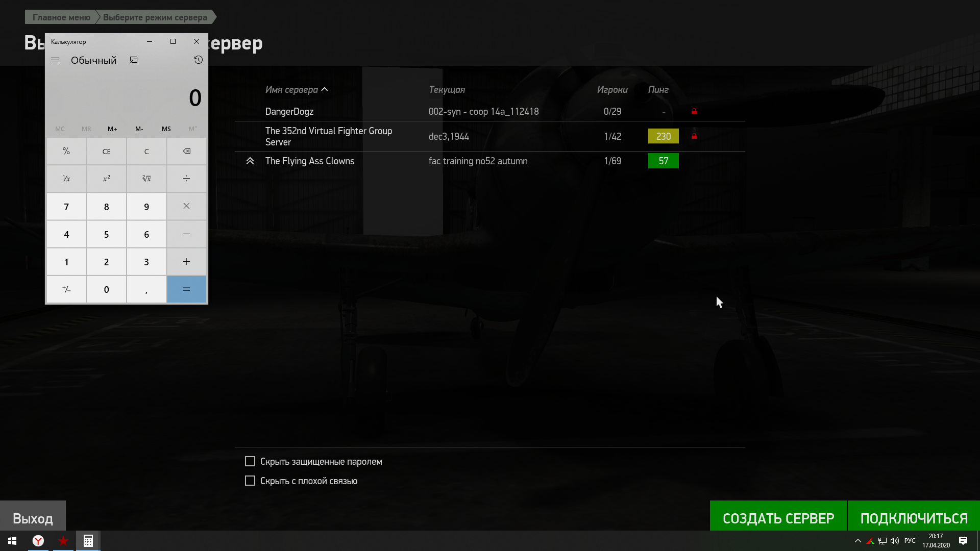This screenshot has width=980, height=551.
Task: Click the MS memory store key
Action: 166,129
